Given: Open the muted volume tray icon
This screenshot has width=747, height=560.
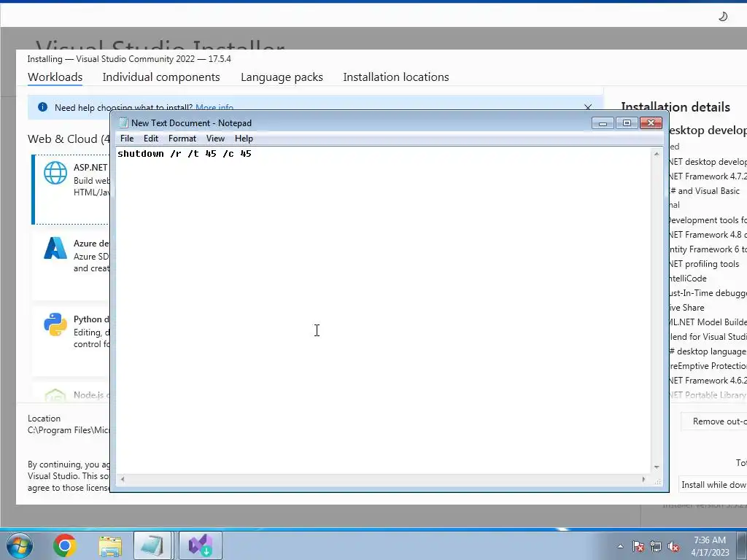Looking at the screenshot, I should 673,547.
